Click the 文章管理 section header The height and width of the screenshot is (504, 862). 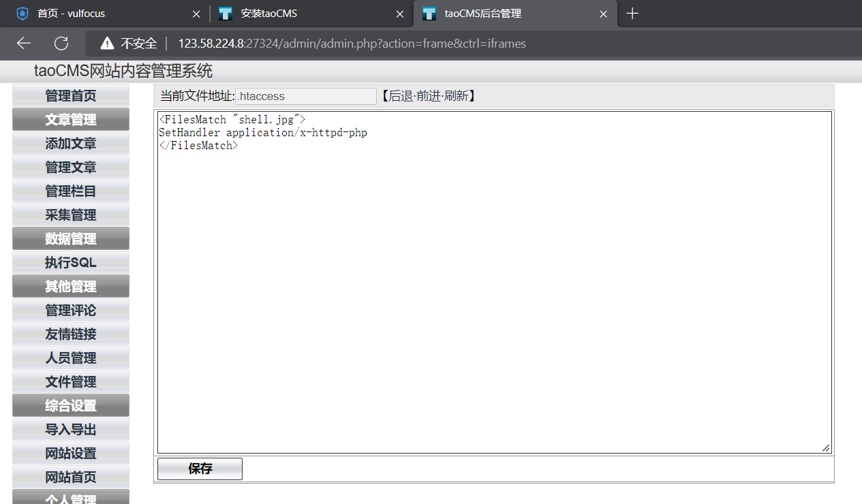(x=71, y=119)
